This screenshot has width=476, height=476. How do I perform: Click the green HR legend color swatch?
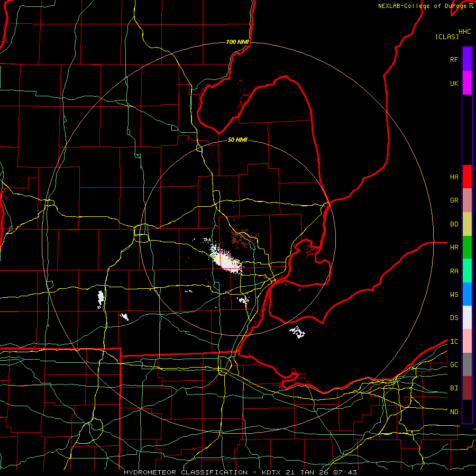pyautogui.click(x=467, y=248)
